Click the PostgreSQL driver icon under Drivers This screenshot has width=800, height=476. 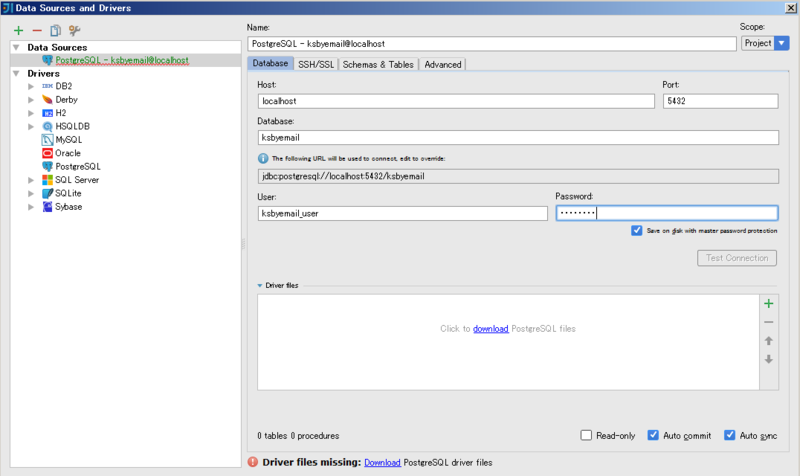[x=47, y=166]
